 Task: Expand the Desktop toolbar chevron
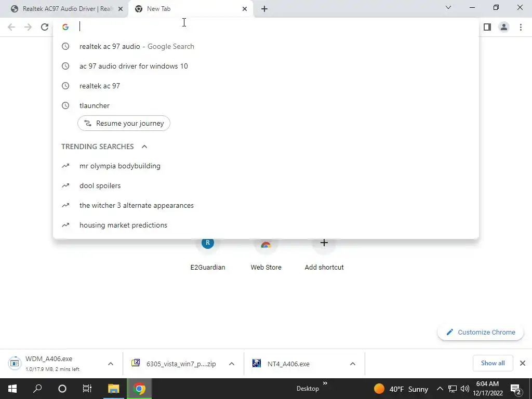(325, 383)
